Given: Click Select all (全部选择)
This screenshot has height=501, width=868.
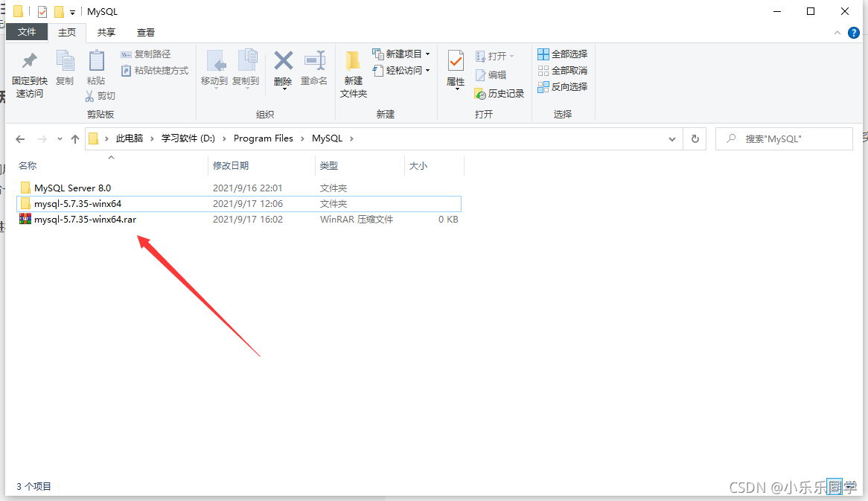Looking at the screenshot, I should (563, 54).
